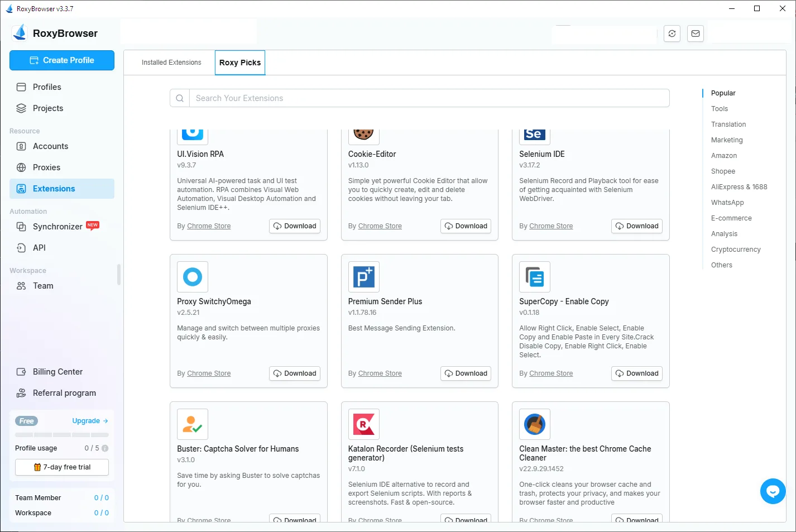Open Chrome Store link for Proxy SwitchyOmega
796x532 pixels.
(209, 373)
